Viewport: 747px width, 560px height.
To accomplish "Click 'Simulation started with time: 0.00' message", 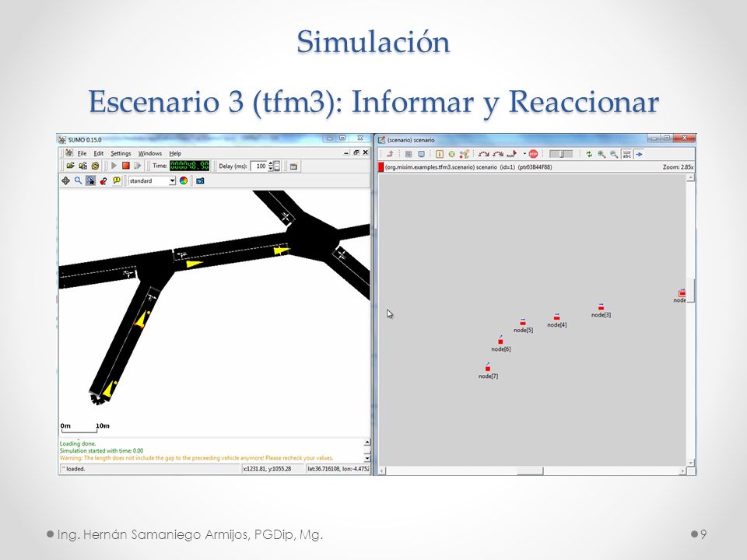I will tap(101, 450).
